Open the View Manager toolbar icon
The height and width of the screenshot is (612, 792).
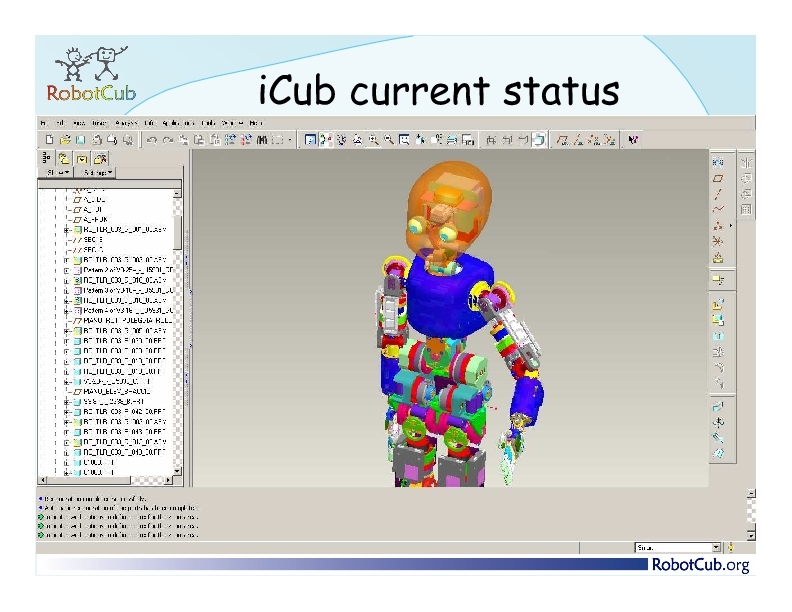coord(468,140)
